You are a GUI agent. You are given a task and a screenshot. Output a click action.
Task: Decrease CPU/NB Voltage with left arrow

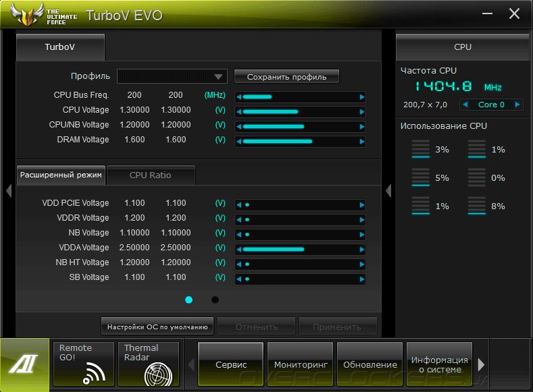[x=239, y=127]
